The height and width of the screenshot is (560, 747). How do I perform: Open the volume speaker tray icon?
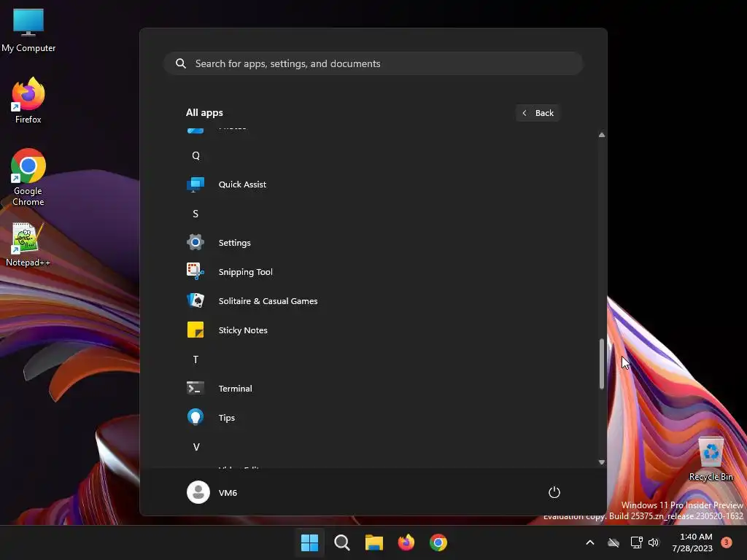point(654,542)
